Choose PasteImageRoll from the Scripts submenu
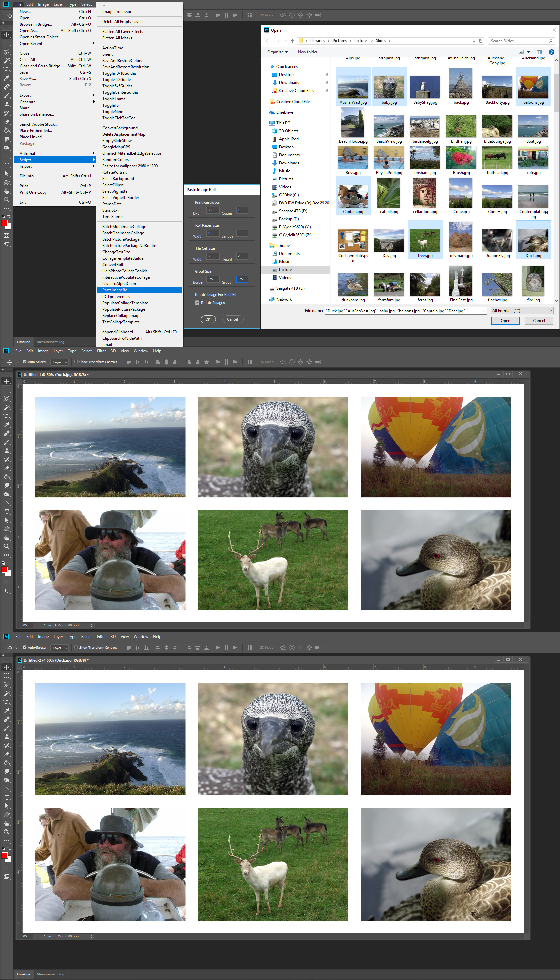This screenshot has height=980, width=560. 139,290
